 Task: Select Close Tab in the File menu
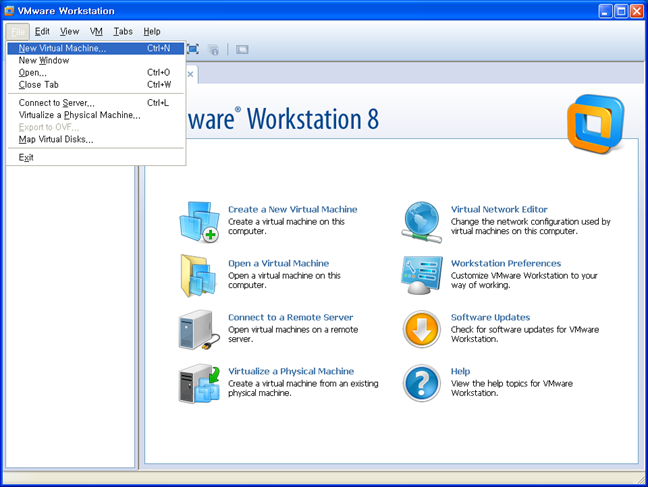[95, 85]
